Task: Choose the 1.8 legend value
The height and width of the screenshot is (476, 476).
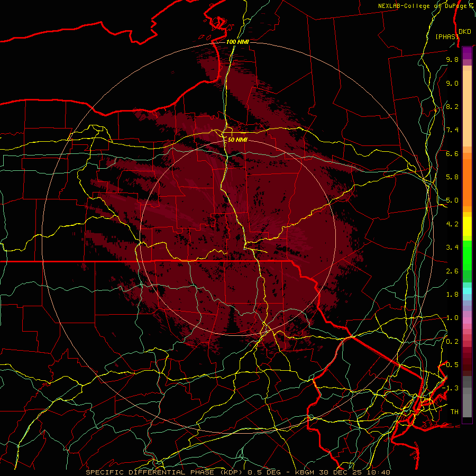Action: pos(452,295)
